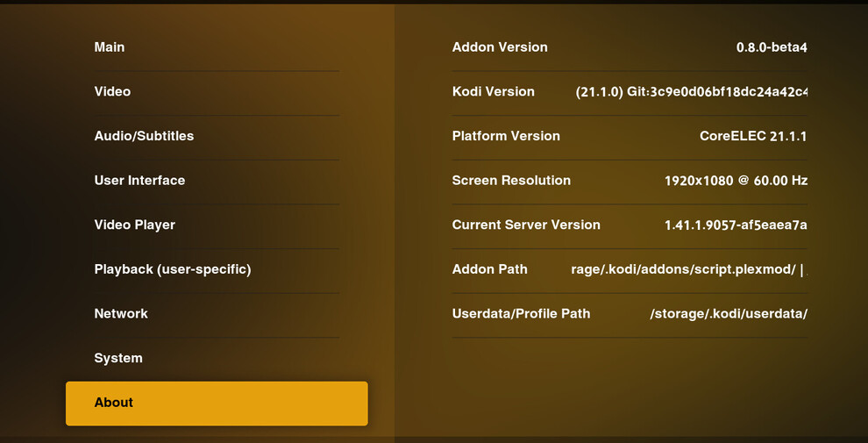Viewport: 868px width, 443px height.
Task: Click the highlighted About entry
Action: [216, 404]
